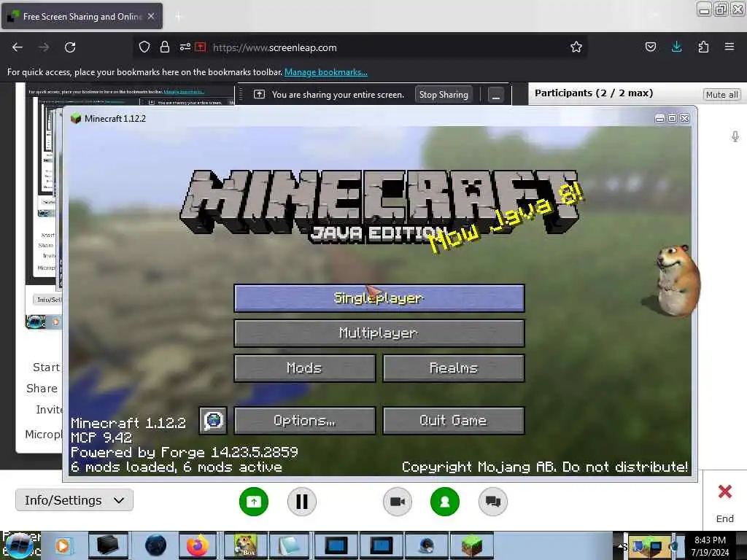
Task: Open a new Firefox tab
Action: 178,17
